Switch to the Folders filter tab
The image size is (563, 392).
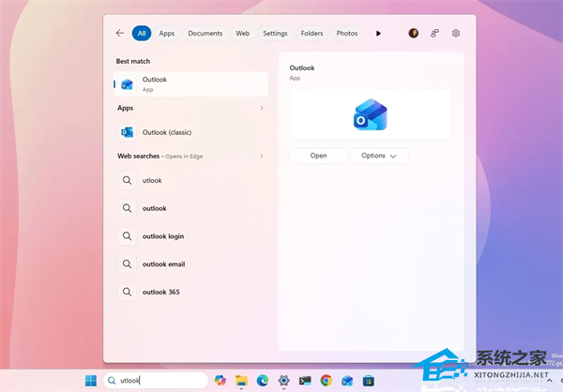(312, 34)
